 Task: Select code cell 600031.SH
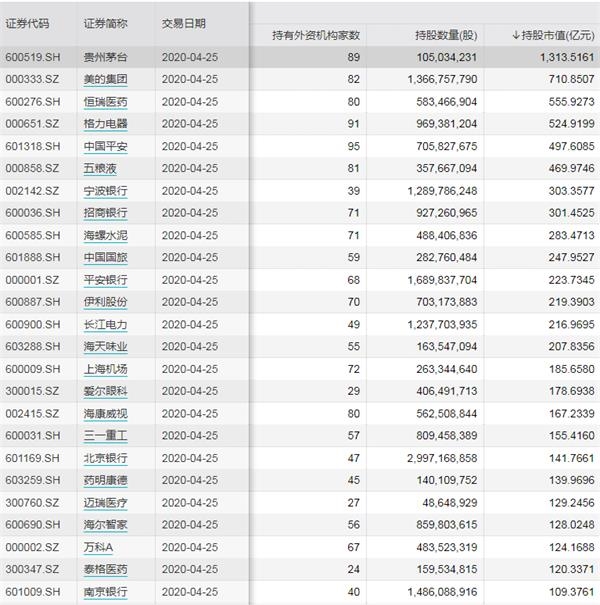[33, 436]
